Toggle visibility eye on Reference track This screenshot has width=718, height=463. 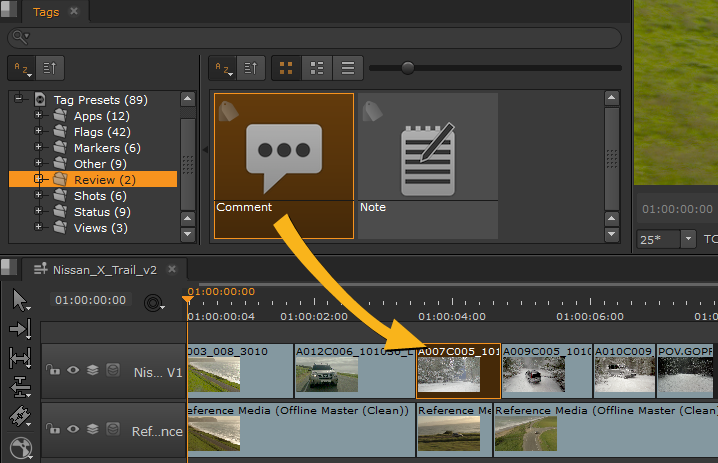coord(73,429)
